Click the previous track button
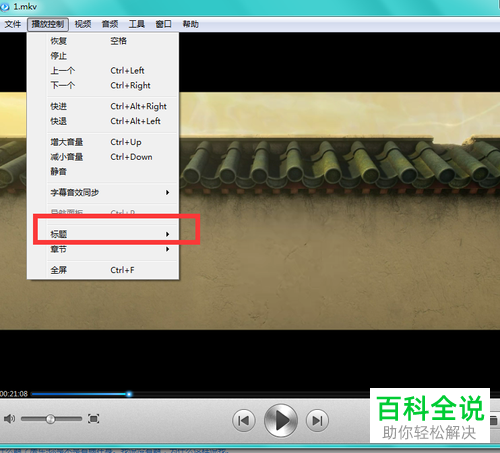500x453 pixels. point(244,420)
